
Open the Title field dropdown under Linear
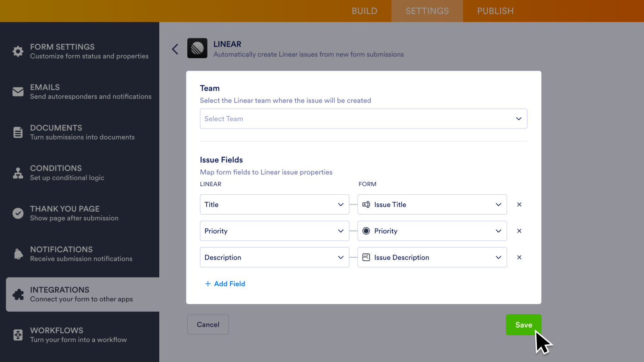click(x=274, y=204)
